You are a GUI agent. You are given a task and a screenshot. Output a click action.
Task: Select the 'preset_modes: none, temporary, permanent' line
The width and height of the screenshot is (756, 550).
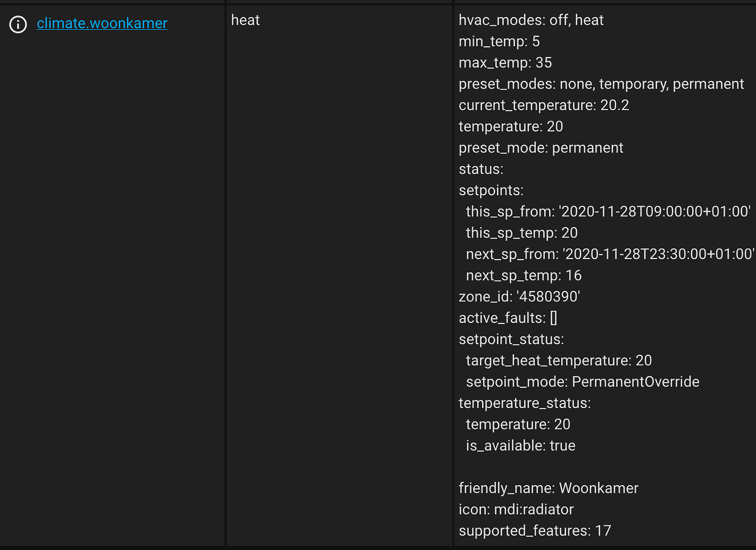click(601, 84)
